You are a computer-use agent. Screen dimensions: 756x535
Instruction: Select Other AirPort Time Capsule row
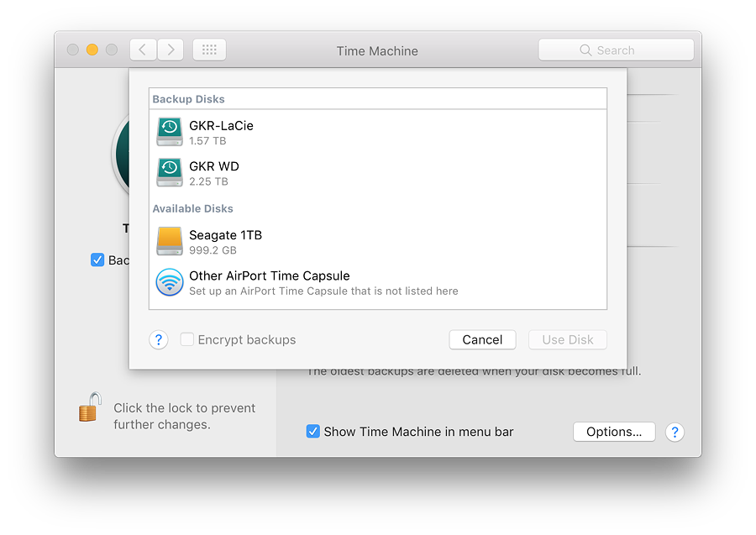click(377, 282)
